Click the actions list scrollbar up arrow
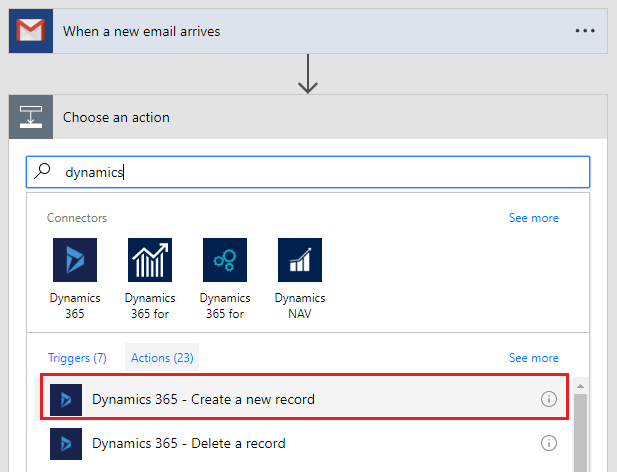Viewport: 617px width, 472px height. [x=580, y=386]
